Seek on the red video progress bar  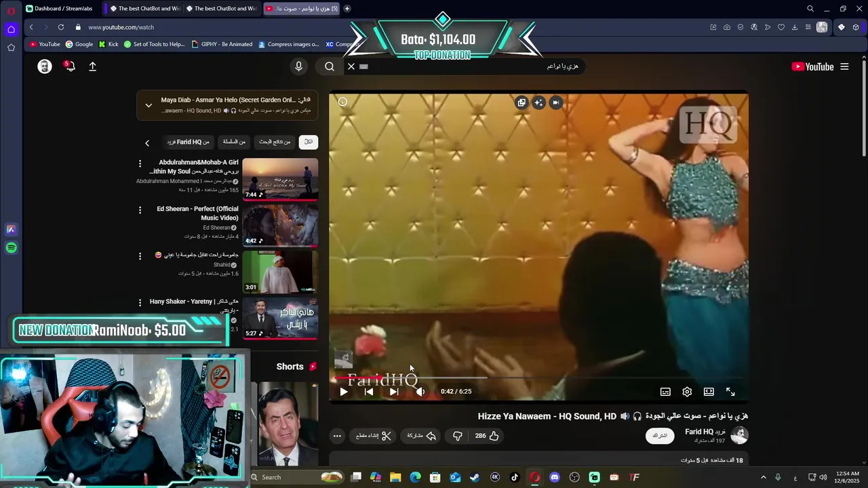point(539,378)
